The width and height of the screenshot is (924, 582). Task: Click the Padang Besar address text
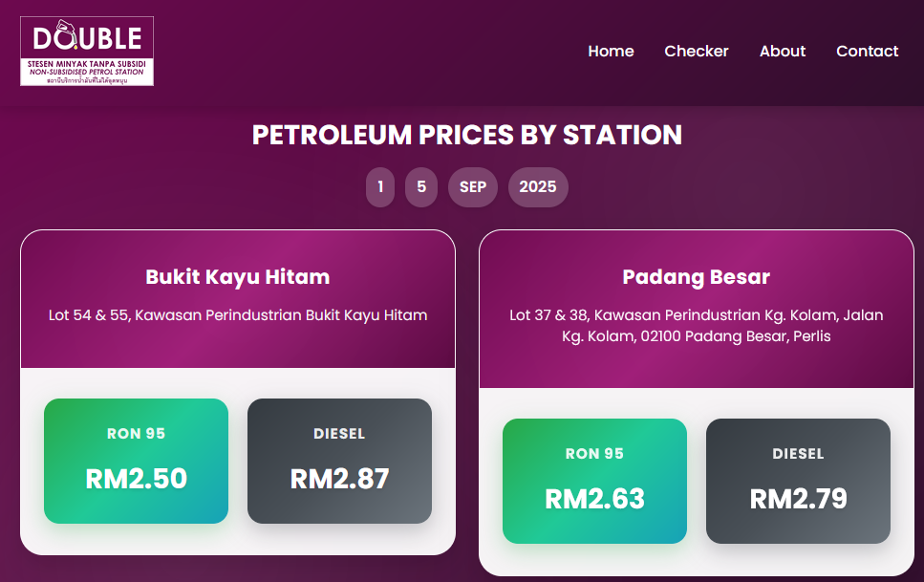(x=696, y=326)
